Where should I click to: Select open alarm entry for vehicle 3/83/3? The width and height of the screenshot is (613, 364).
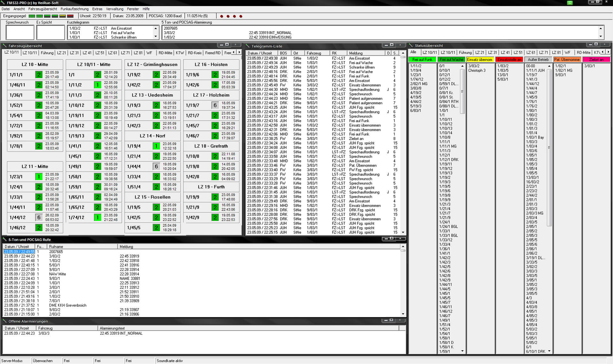pyautogui.click(x=44, y=333)
